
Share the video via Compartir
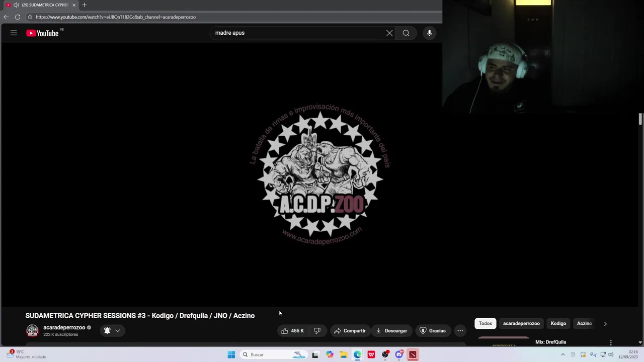350,331
